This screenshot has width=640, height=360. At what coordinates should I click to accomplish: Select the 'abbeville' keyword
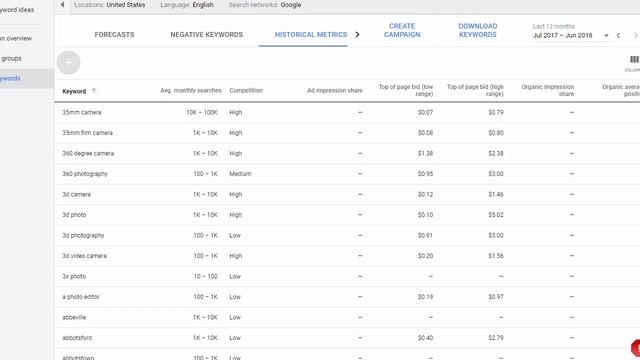pos(74,317)
